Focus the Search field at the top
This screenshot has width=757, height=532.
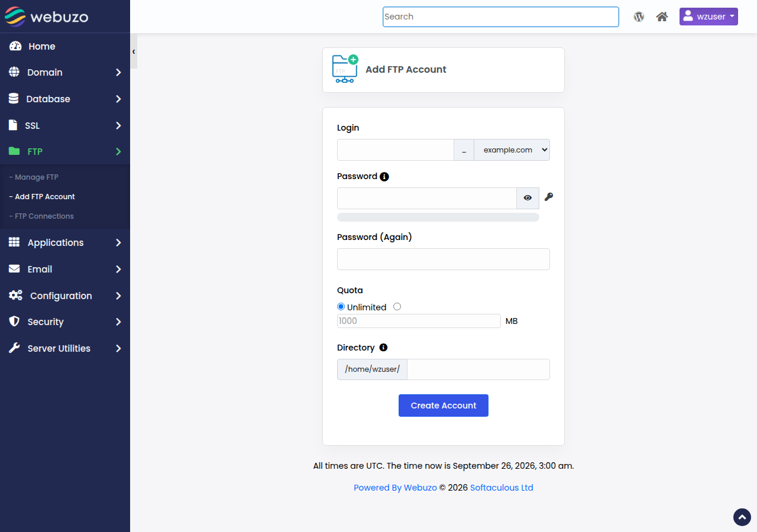(x=501, y=17)
